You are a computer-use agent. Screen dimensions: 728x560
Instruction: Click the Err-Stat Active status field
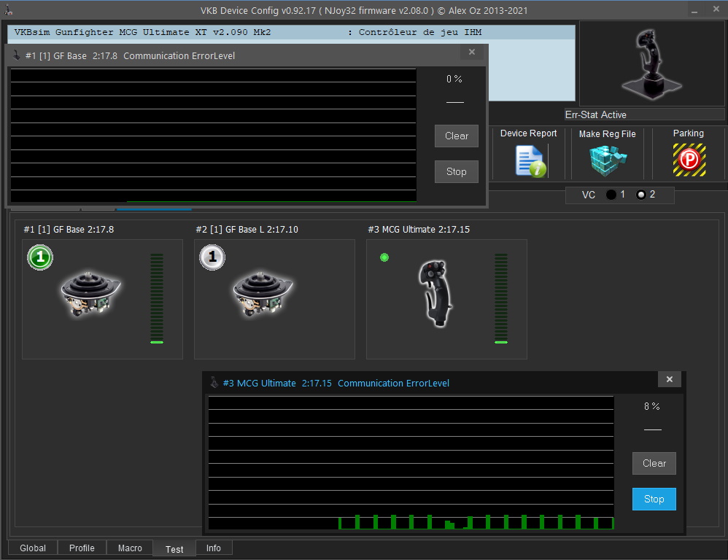(x=644, y=114)
